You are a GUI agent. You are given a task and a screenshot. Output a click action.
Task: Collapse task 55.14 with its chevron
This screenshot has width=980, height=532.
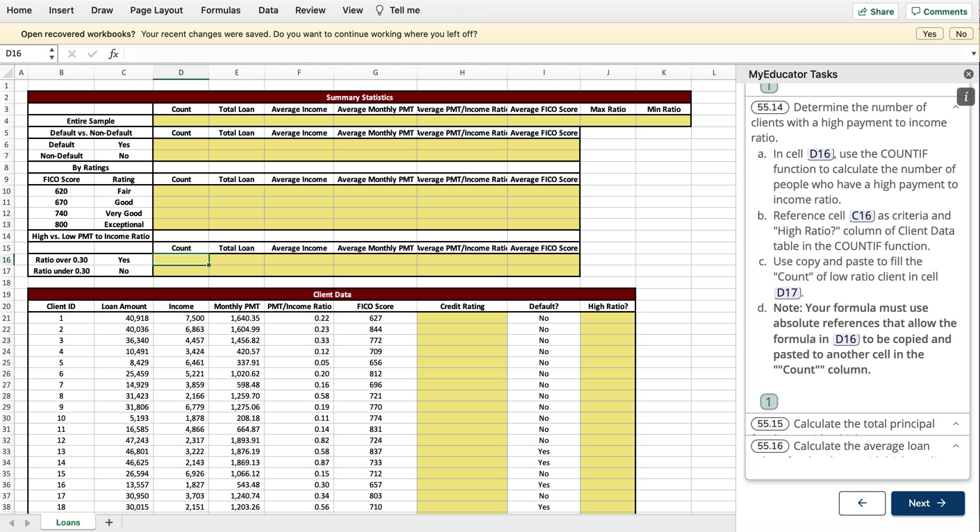tap(956, 108)
